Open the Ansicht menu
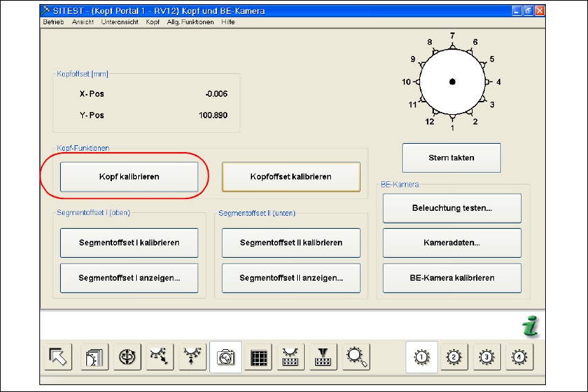588x392 pixels. [82, 22]
